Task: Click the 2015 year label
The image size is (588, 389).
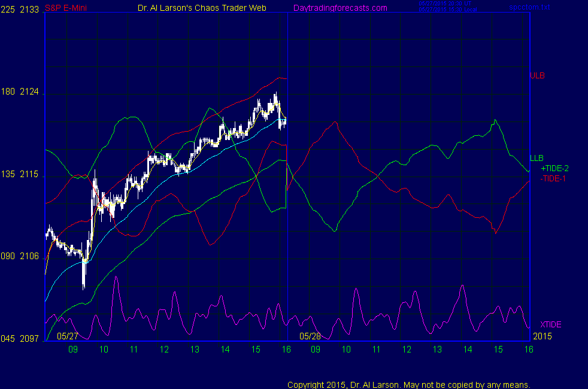Action: [x=542, y=336]
